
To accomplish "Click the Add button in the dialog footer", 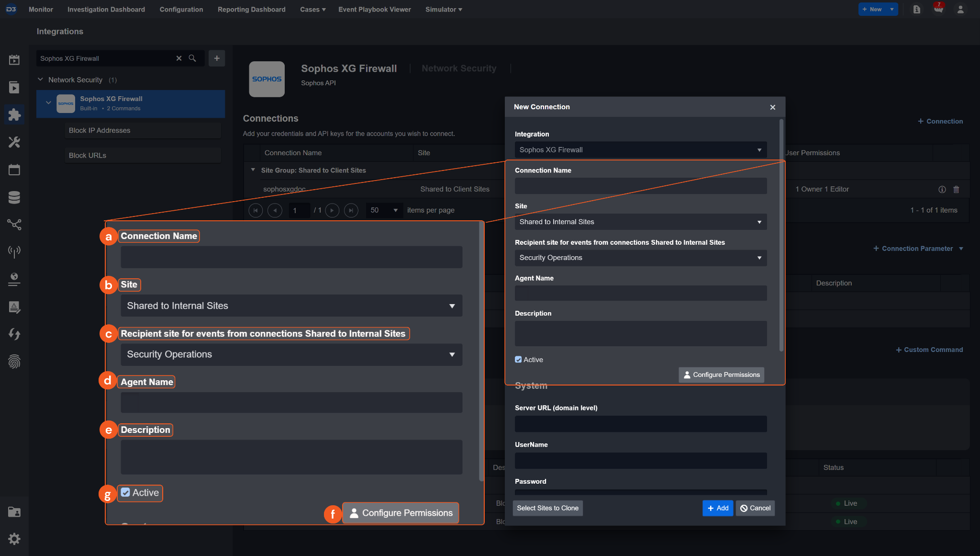I will [718, 508].
